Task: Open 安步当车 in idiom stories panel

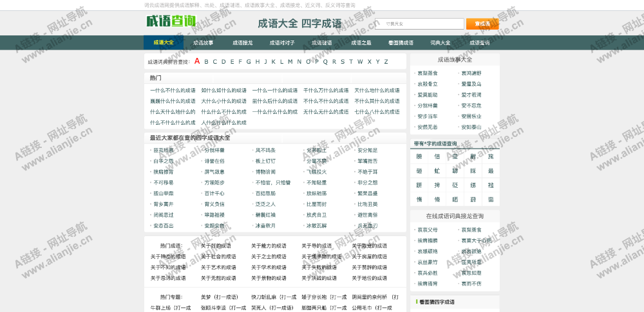Action: click(428, 116)
